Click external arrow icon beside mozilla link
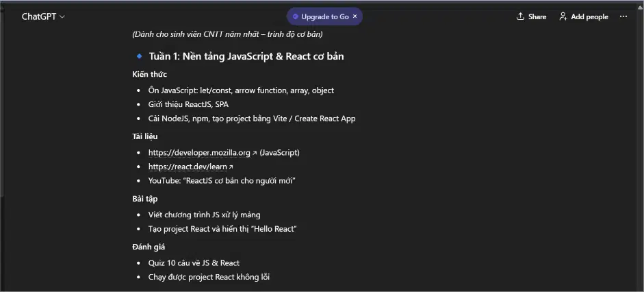Image resolution: width=644 pixels, height=292 pixels. click(254, 153)
